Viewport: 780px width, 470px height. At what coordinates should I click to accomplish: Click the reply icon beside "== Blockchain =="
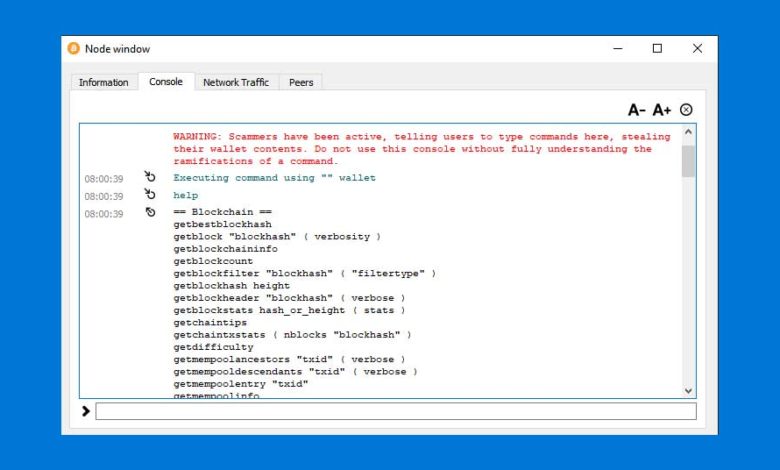click(x=150, y=213)
